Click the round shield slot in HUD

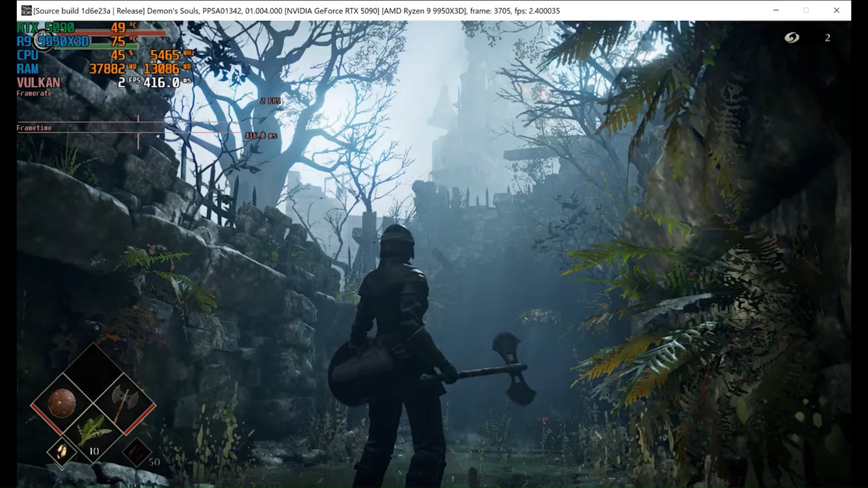(x=62, y=403)
